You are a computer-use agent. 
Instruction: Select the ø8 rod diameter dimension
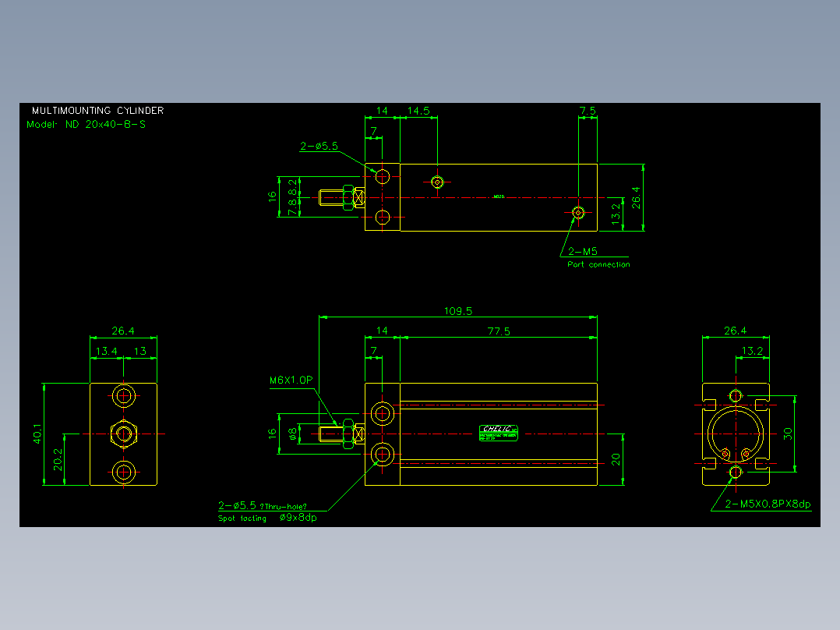293,434
